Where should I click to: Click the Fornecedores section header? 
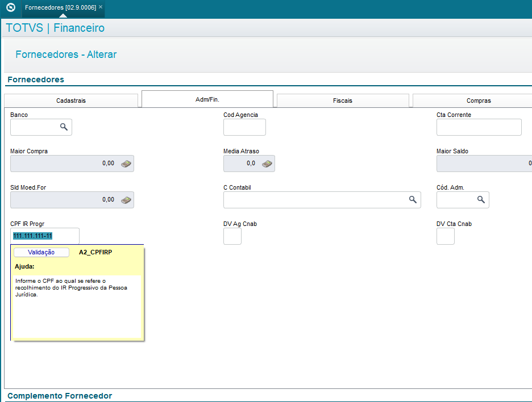pyautogui.click(x=36, y=79)
